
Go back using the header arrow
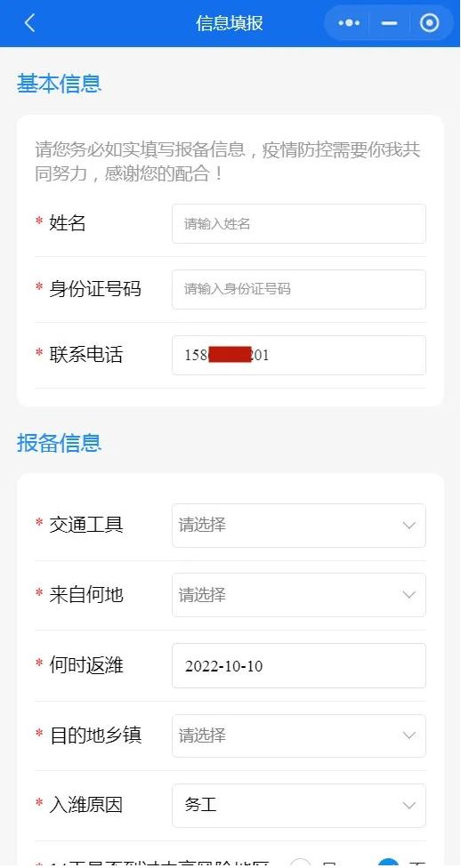[x=30, y=23]
